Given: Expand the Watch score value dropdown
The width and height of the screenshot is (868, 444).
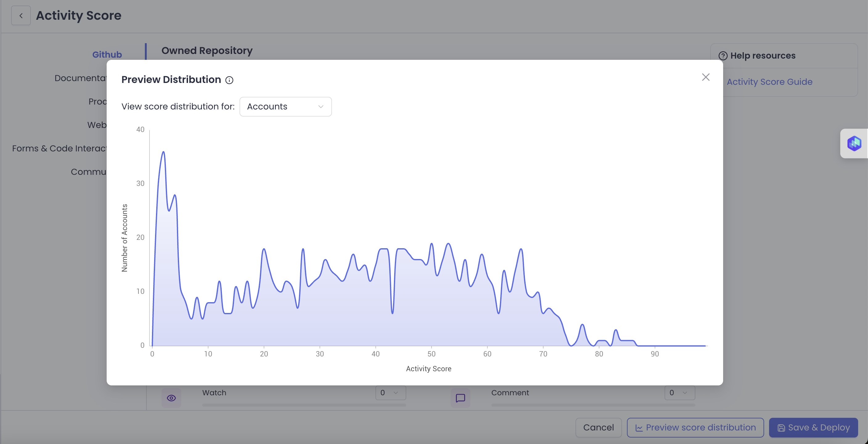Looking at the screenshot, I should coord(390,393).
